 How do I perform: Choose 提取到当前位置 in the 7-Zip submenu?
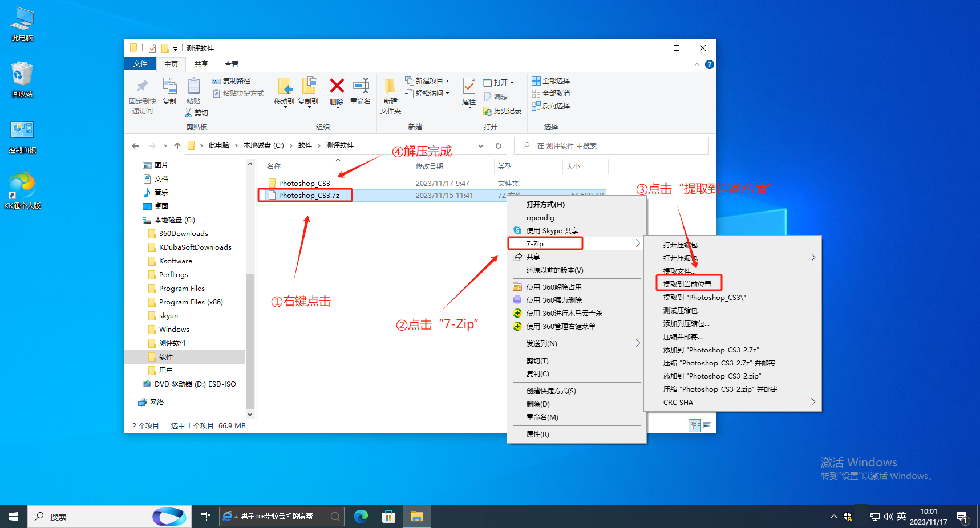(x=687, y=284)
